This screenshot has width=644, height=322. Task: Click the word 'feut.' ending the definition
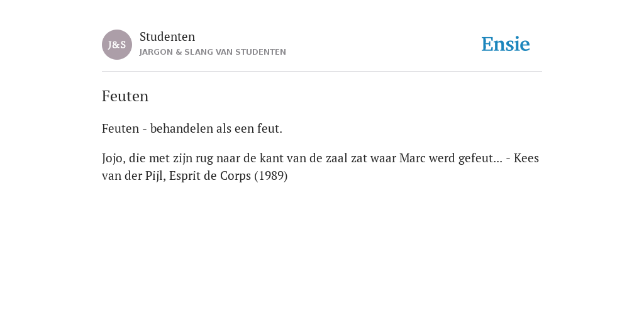click(x=270, y=128)
